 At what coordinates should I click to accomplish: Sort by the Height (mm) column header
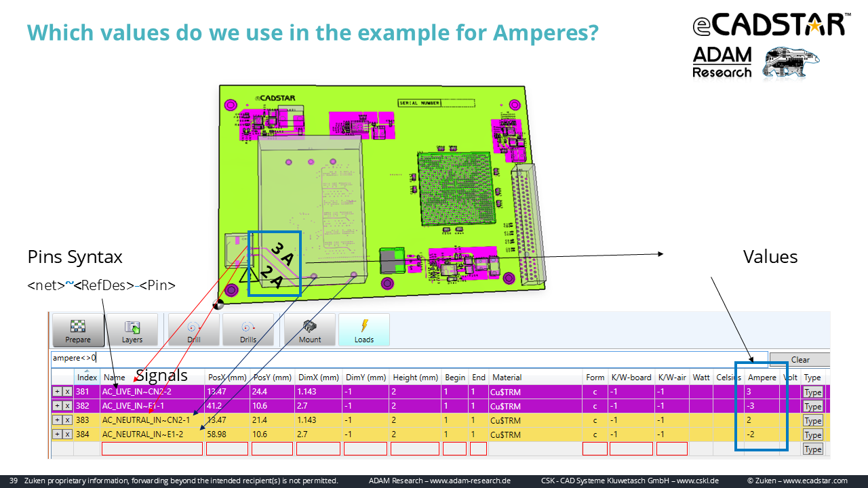pyautogui.click(x=416, y=378)
